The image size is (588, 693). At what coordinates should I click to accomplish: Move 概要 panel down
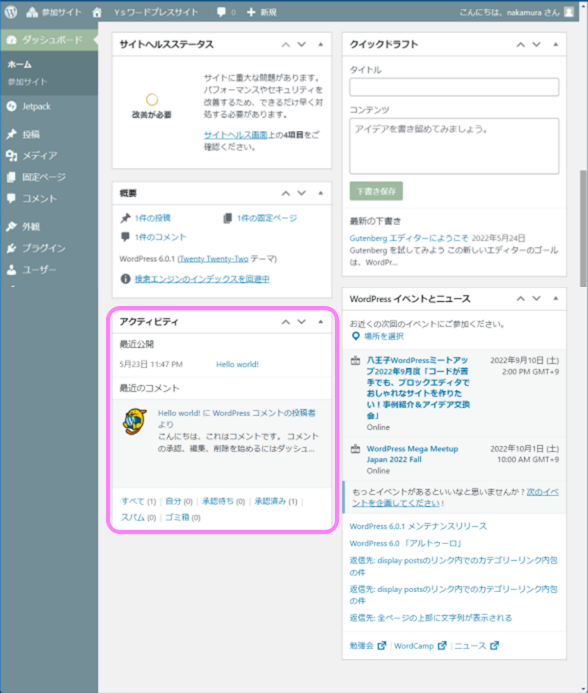(x=302, y=193)
